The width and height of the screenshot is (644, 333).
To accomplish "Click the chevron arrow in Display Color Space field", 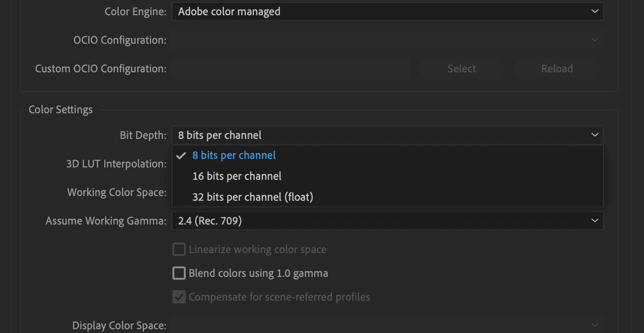I will tap(594, 325).
